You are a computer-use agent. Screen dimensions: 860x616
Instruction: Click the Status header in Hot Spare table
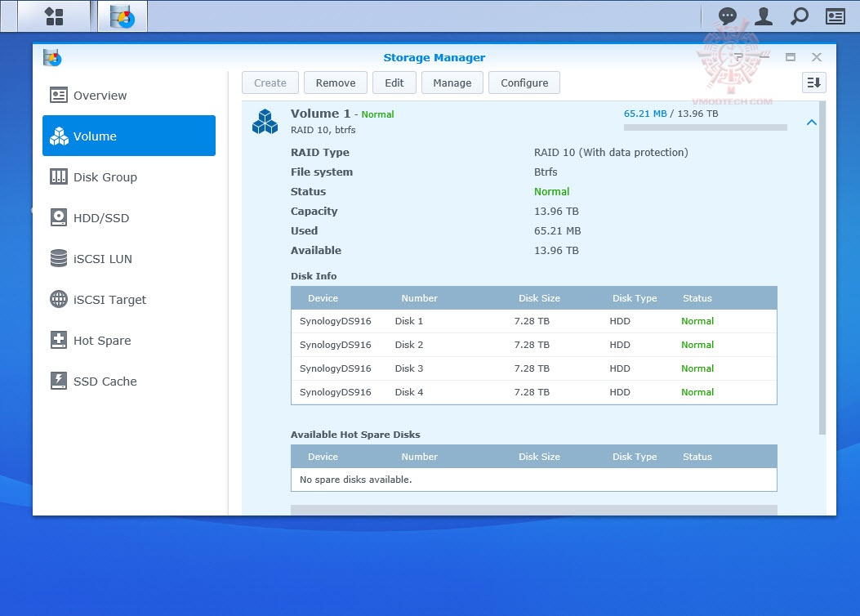click(x=697, y=457)
